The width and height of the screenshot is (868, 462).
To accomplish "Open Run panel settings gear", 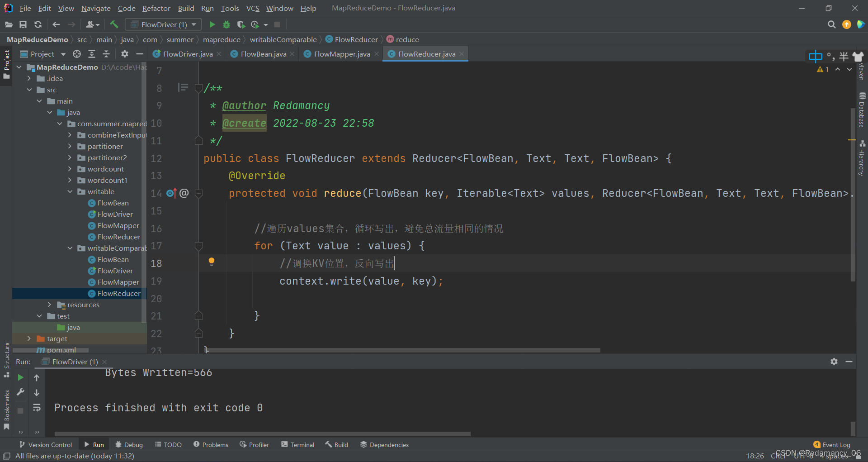I will (834, 362).
